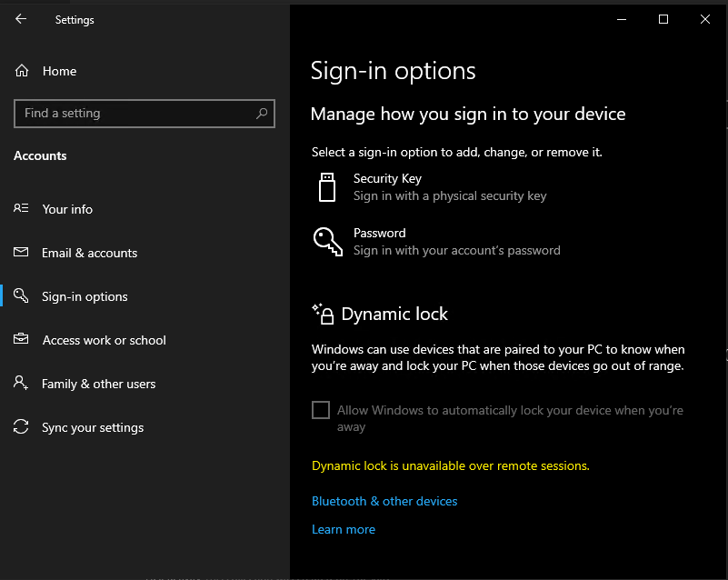Open the Sign-in options page
728x580 pixels.
coord(85,296)
